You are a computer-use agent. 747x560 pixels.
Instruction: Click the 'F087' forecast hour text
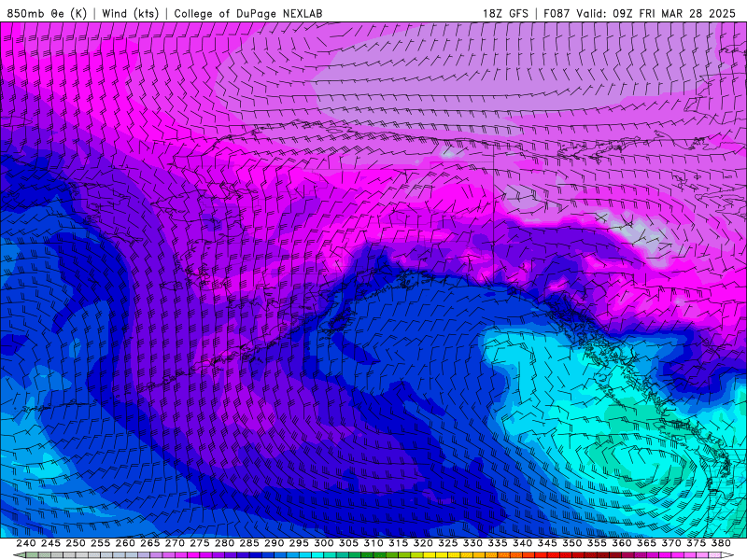(557, 13)
